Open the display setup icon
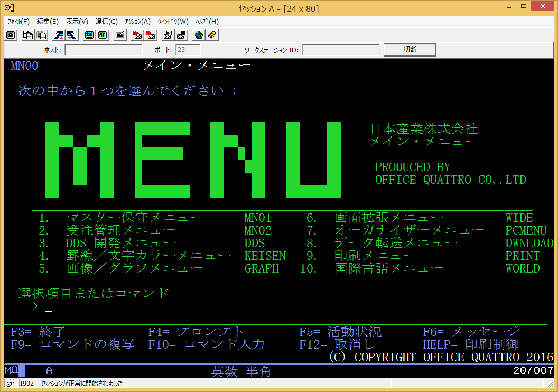The image size is (558, 392). point(89,35)
